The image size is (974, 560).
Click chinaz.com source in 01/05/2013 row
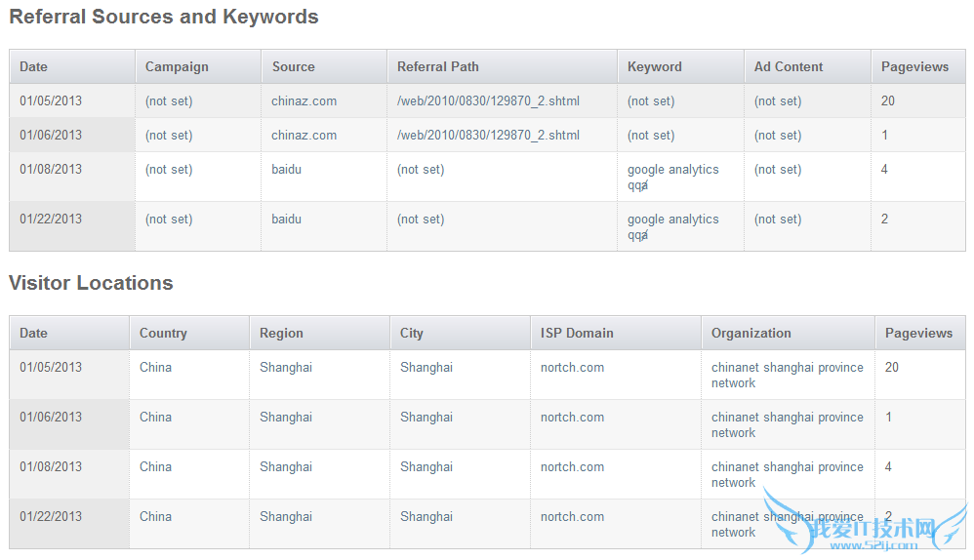(x=304, y=100)
